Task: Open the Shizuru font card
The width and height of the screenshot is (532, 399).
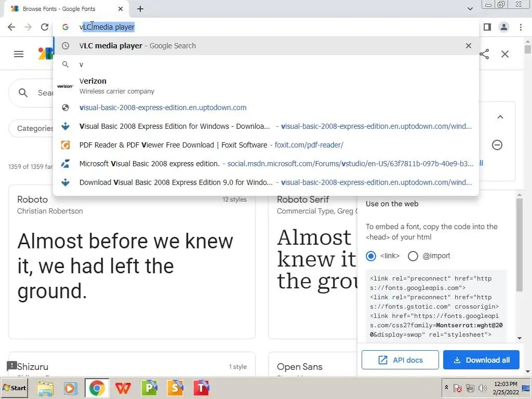Action: click(131, 364)
